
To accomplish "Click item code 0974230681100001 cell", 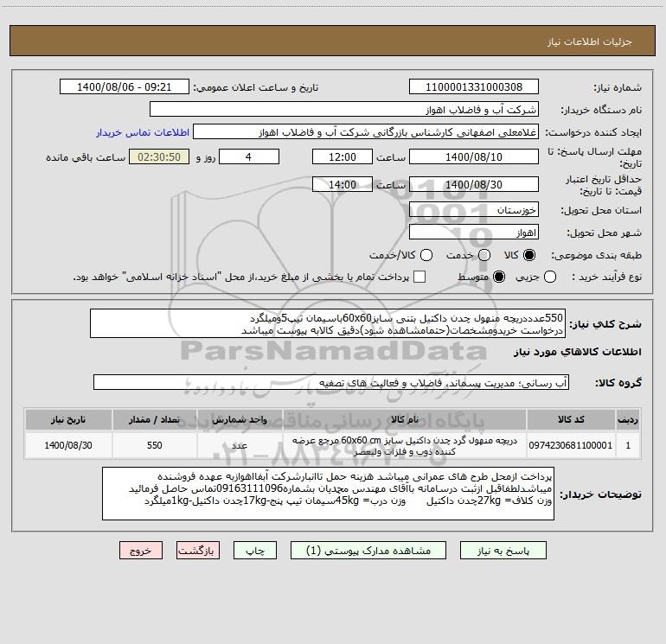I will point(571,445).
